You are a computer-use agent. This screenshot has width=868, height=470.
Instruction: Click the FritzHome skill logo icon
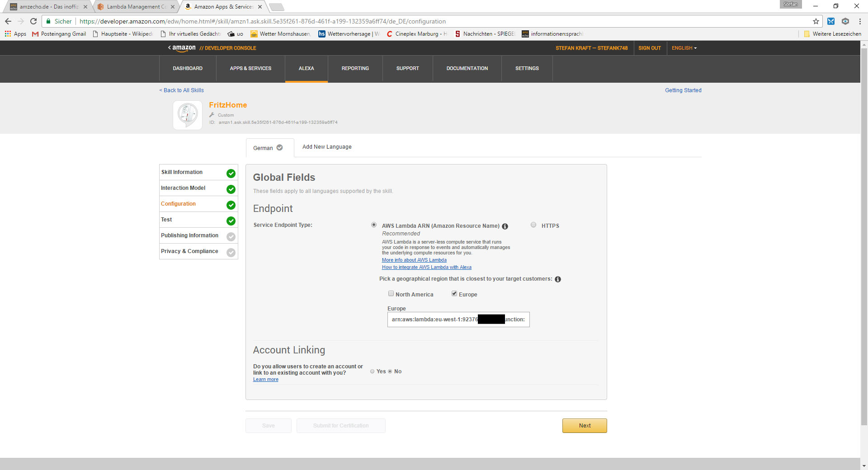(188, 115)
